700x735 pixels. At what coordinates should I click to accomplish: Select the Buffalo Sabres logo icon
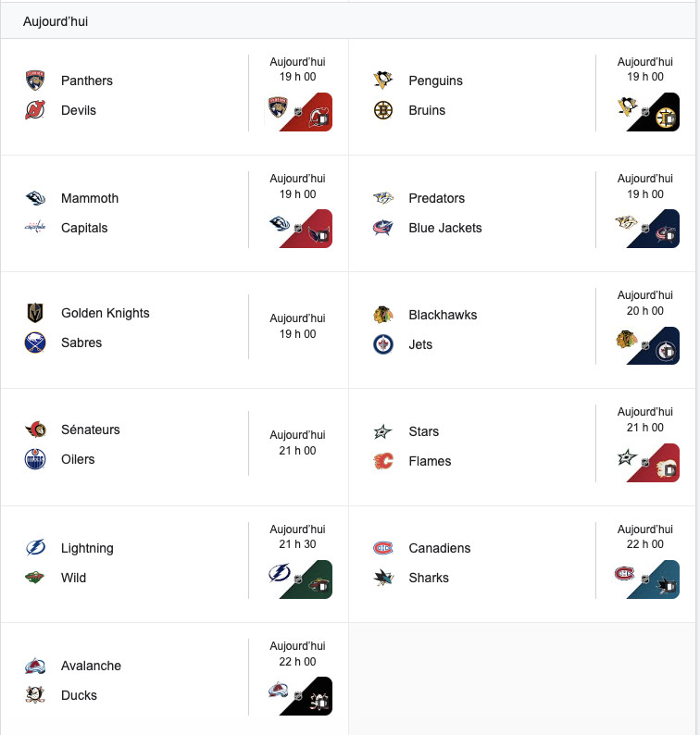35,343
